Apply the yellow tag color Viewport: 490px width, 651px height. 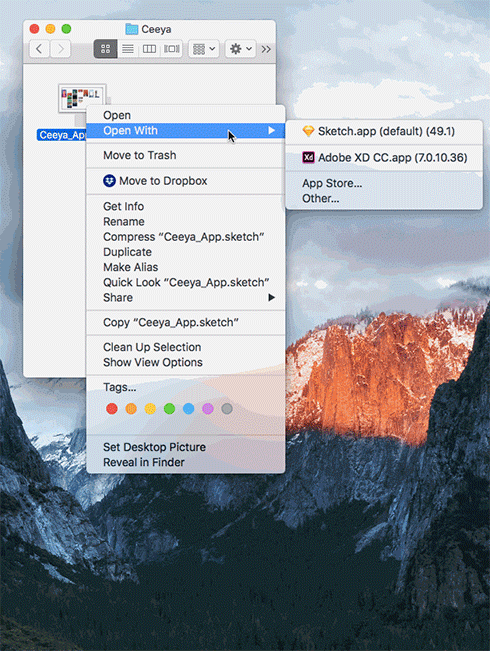(x=150, y=409)
